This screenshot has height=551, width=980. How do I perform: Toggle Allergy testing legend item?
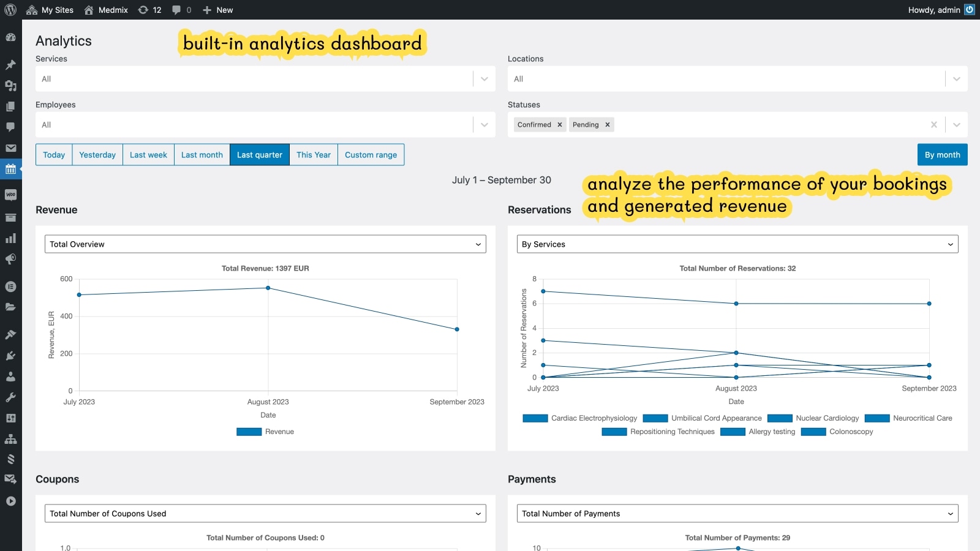[x=758, y=432]
